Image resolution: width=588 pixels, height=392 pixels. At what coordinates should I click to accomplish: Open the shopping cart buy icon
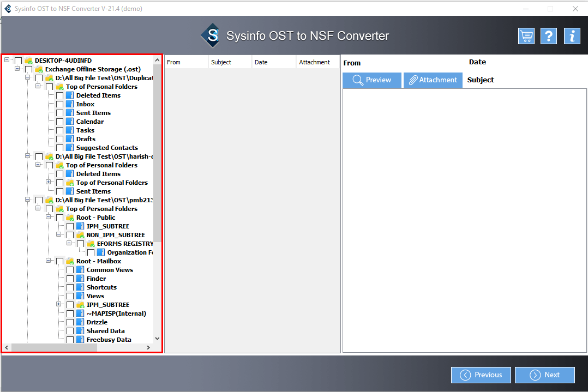pyautogui.click(x=526, y=36)
